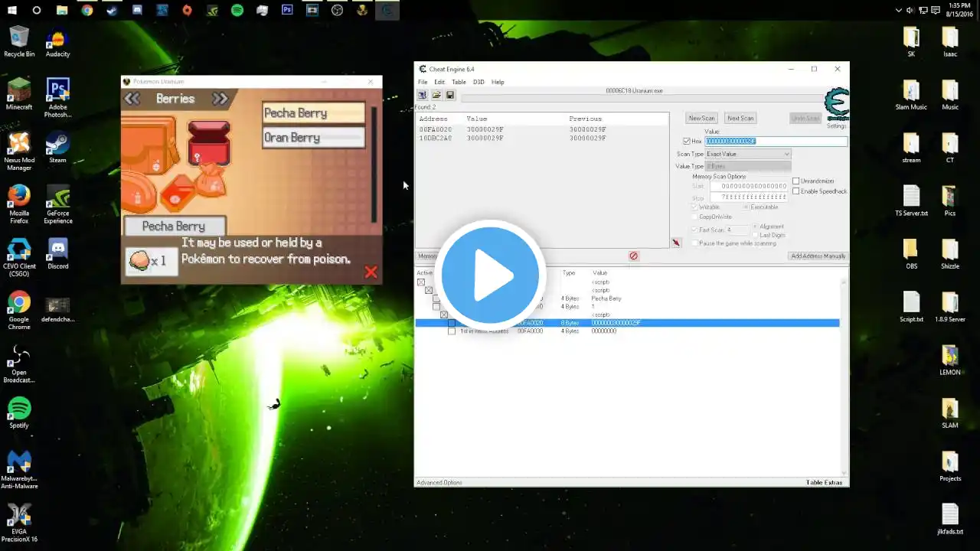Click the Windows Start button
The image size is (980, 551).
point(14,10)
